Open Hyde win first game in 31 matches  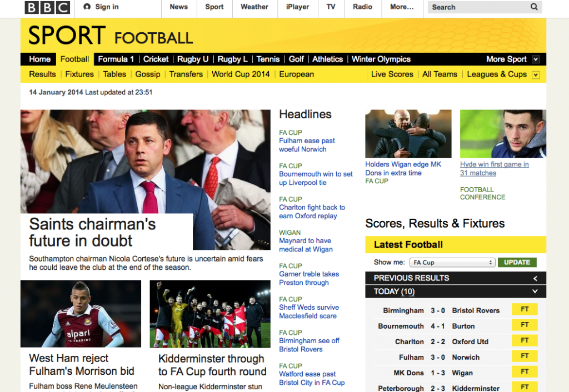pos(495,168)
